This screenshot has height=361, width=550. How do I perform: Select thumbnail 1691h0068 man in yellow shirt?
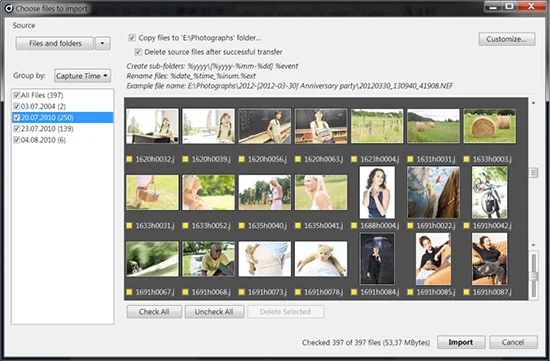(x=208, y=259)
